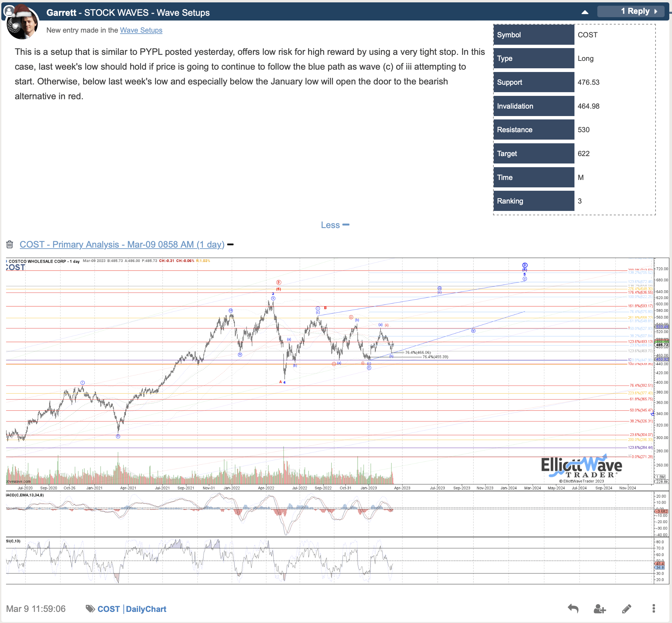Screen dimensions: 672x623
Task: Collapse the post with the caret arrow
Action: pos(585,11)
